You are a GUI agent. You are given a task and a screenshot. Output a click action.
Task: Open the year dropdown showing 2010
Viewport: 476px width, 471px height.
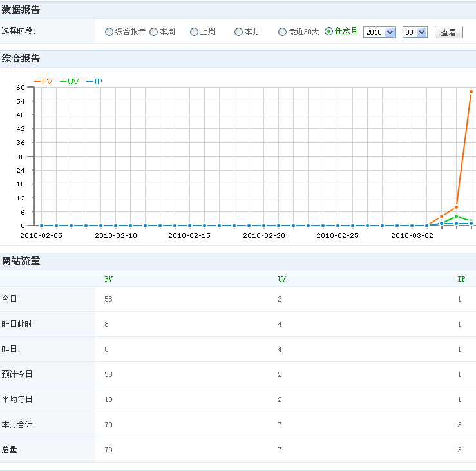[379, 32]
